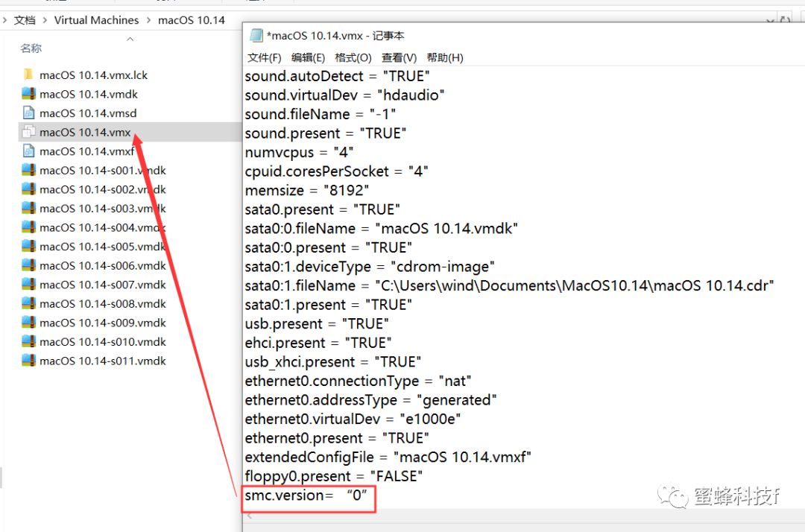The image size is (805, 532).
Task: Click the macOS 10.14-s010.vmdk file icon
Action: coord(28,341)
